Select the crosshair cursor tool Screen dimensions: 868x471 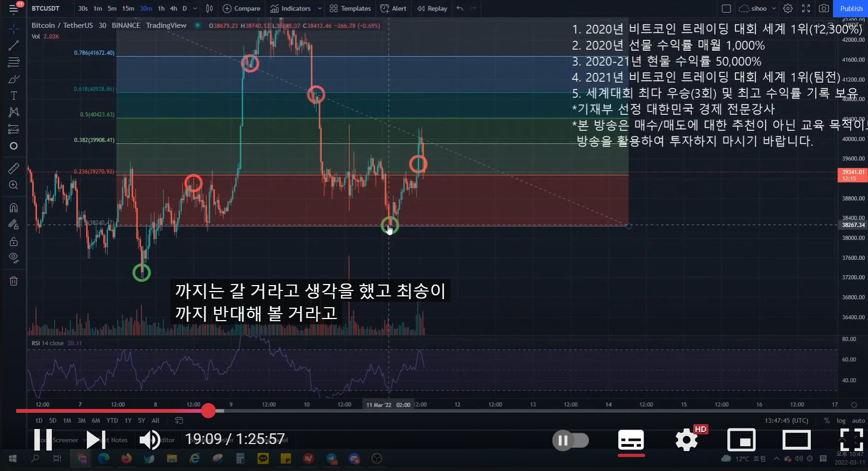pyautogui.click(x=13, y=29)
